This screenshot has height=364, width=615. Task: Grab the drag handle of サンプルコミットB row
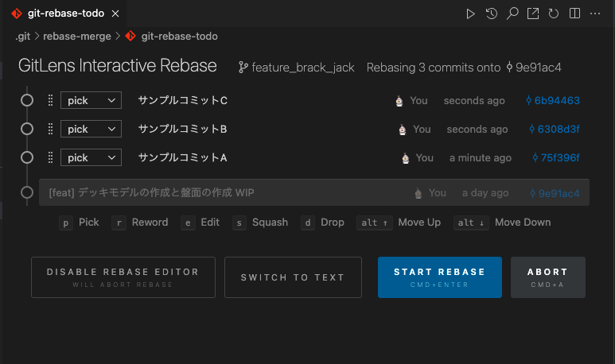50,129
